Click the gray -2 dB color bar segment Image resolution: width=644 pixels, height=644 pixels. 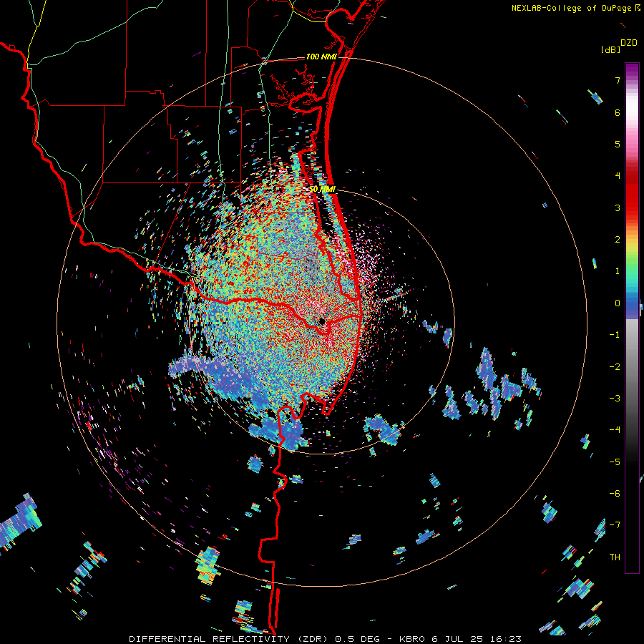[x=632, y=367]
